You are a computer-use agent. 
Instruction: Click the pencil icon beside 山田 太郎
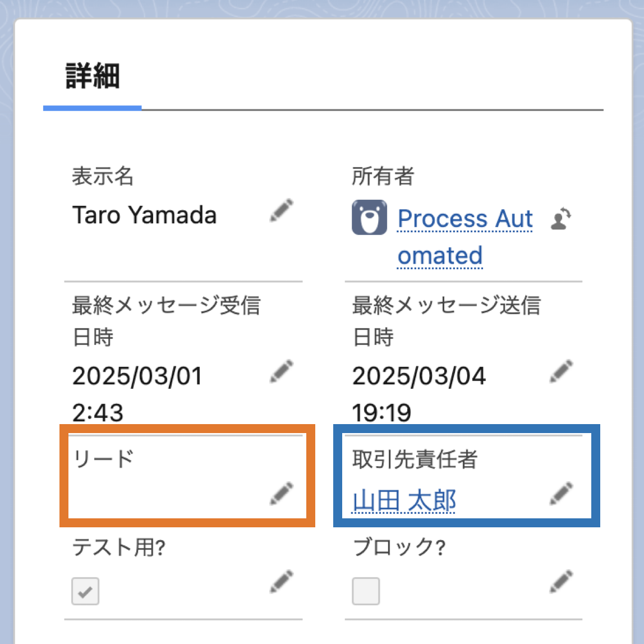point(561,493)
